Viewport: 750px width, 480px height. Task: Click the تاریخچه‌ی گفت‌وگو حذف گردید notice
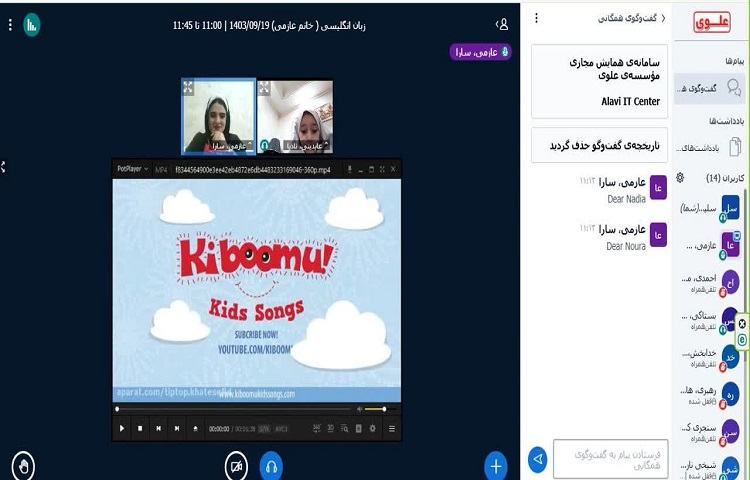[599, 145]
